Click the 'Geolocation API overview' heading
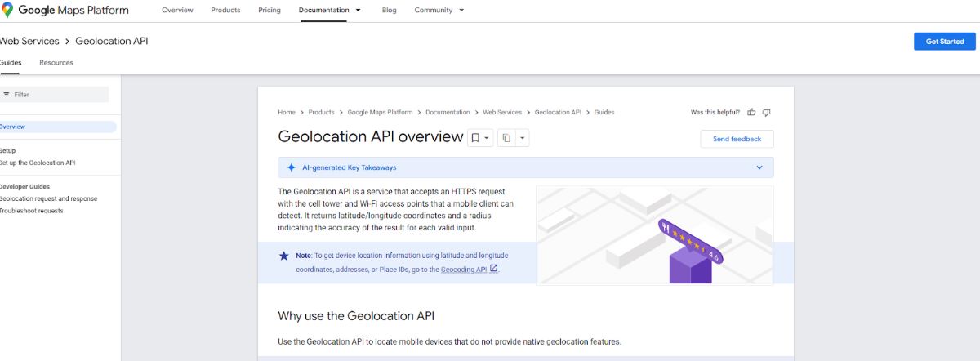Screen dimensions: 980x361 click(371, 137)
